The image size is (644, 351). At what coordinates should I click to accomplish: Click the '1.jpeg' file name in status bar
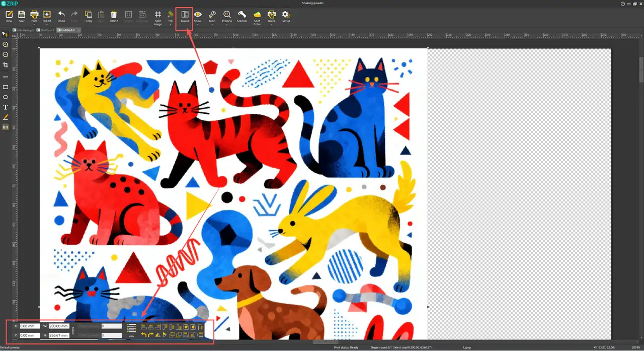(467, 347)
